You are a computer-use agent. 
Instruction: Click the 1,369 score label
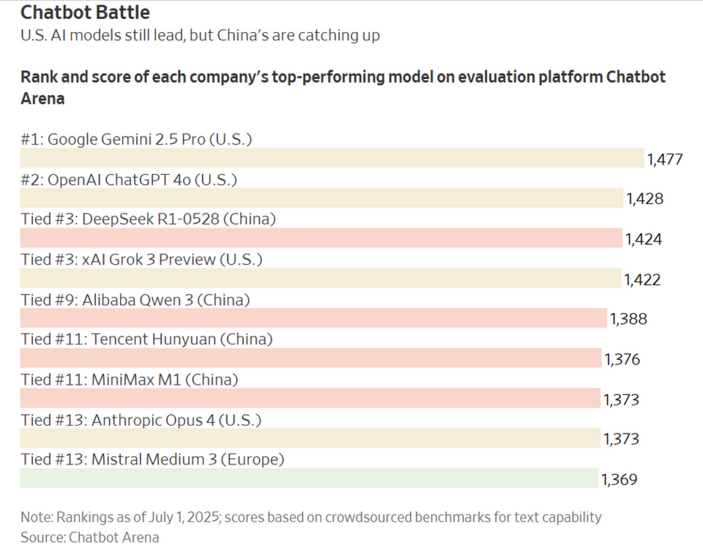pyautogui.click(x=619, y=480)
